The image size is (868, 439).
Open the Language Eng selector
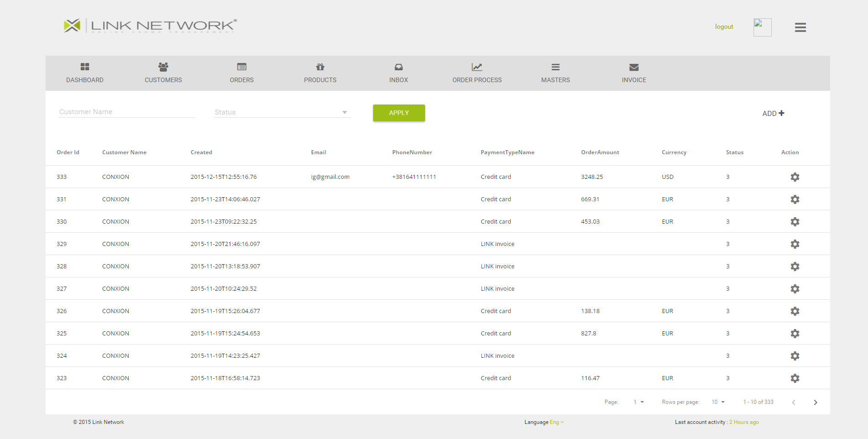point(557,422)
